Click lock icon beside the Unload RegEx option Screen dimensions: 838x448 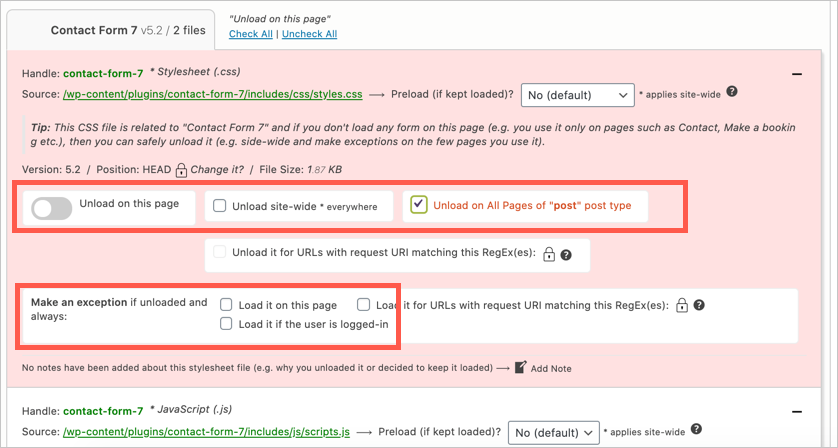pos(549,255)
